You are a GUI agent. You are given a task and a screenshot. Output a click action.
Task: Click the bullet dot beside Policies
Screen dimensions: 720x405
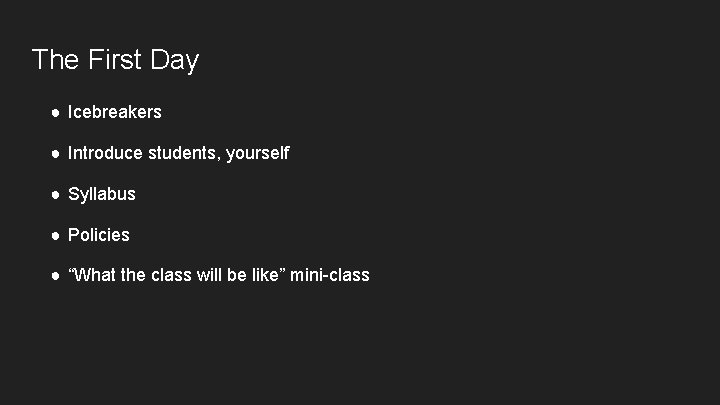click(x=56, y=236)
